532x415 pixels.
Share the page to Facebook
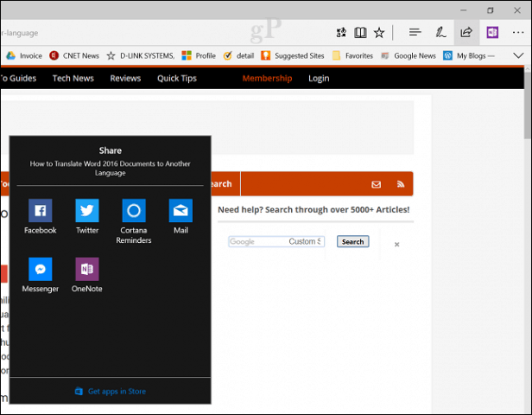tap(40, 216)
